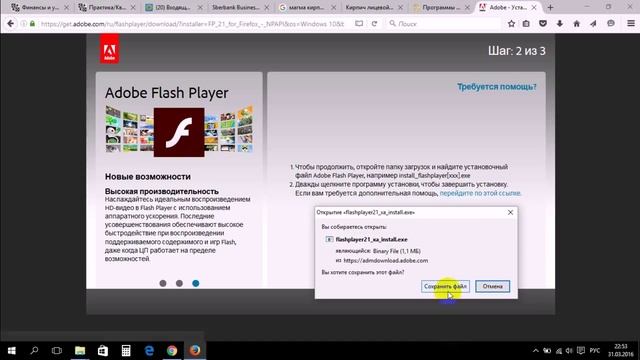
Task: Launch File Explorer from taskbar
Action: point(80,350)
